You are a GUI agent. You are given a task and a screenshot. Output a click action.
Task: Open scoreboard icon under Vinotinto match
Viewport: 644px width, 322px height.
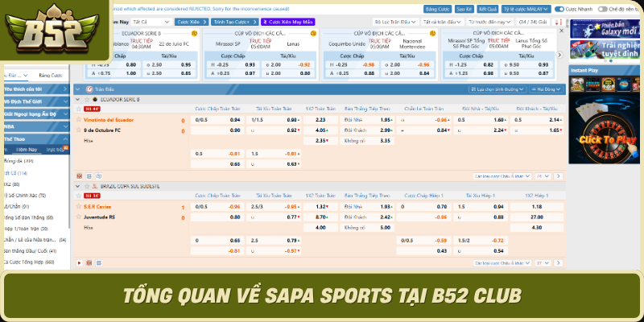[x=89, y=176]
